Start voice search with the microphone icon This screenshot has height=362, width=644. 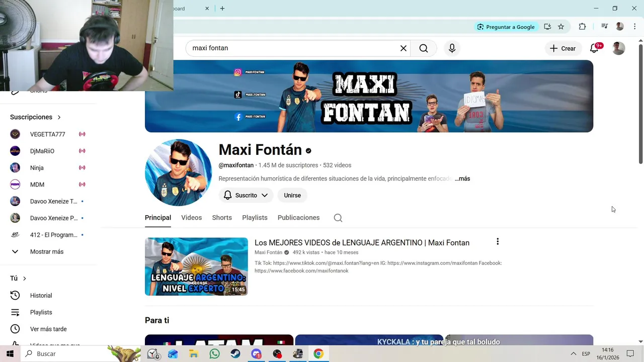[x=452, y=48]
